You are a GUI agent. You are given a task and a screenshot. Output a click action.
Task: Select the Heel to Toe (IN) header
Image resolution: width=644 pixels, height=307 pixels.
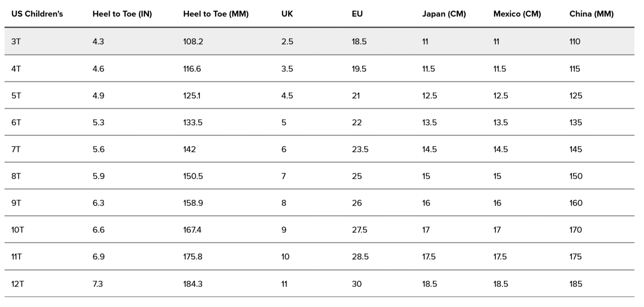point(122,14)
